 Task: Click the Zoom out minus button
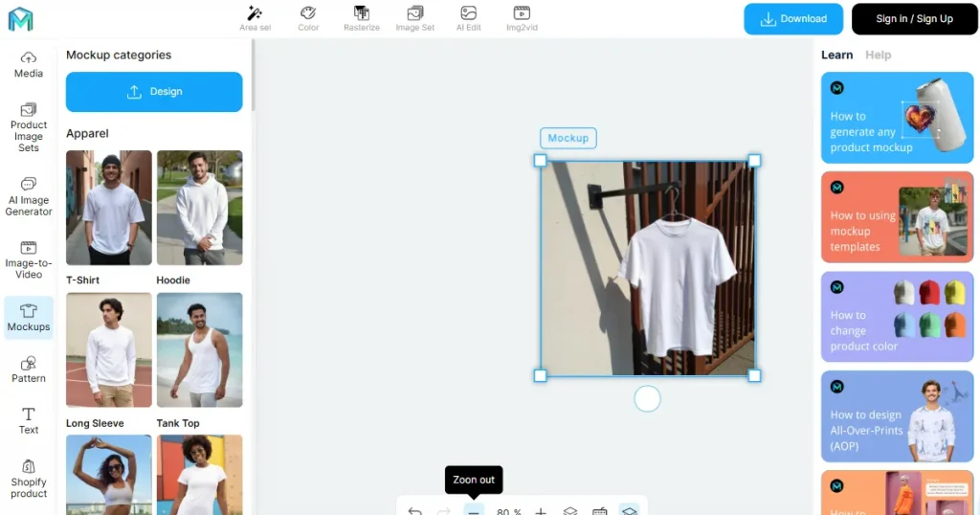tap(474, 510)
